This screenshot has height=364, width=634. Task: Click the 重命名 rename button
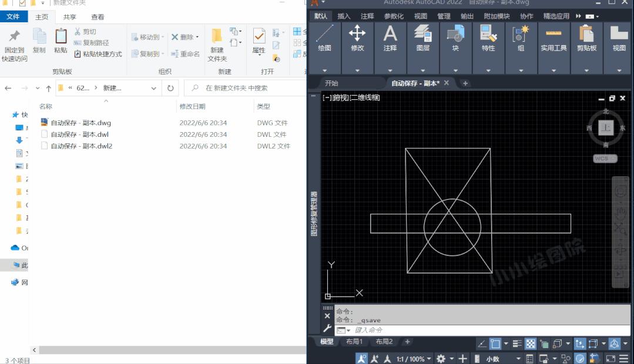[x=185, y=54]
